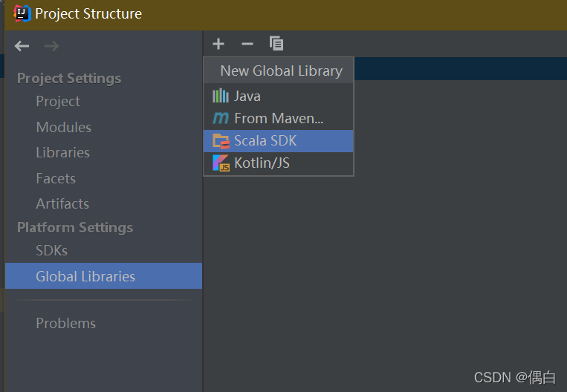The width and height of the screenshot is (567, 392).
Task: Select the Scala SDK menu entry
Action: tap(279, 141)
